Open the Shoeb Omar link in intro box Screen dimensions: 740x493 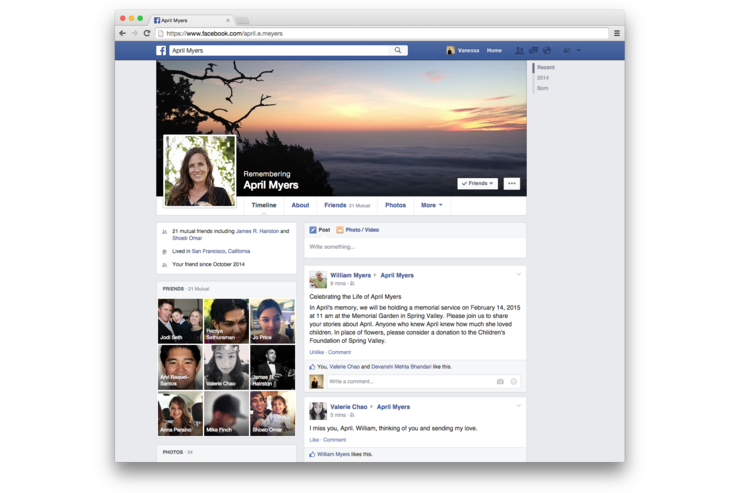pyautogui.click(x=187, y=238)
